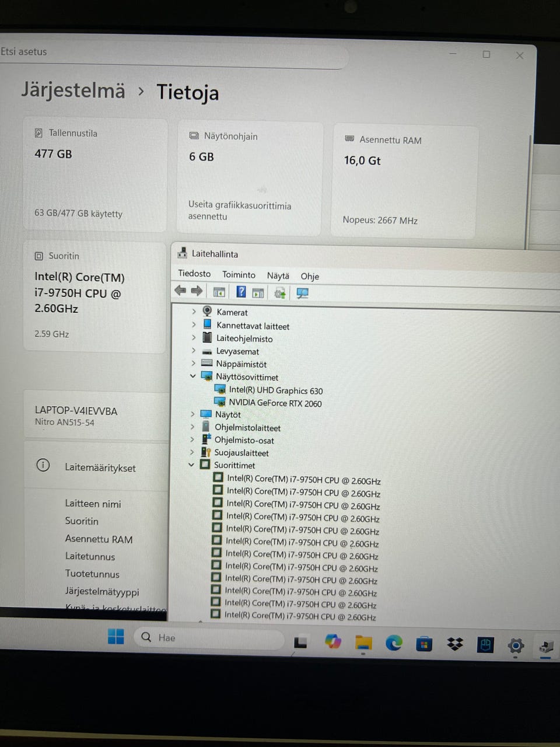Expand the Kamerat category
This screenshot has height=747, width=560.
(x=194, y=312)
